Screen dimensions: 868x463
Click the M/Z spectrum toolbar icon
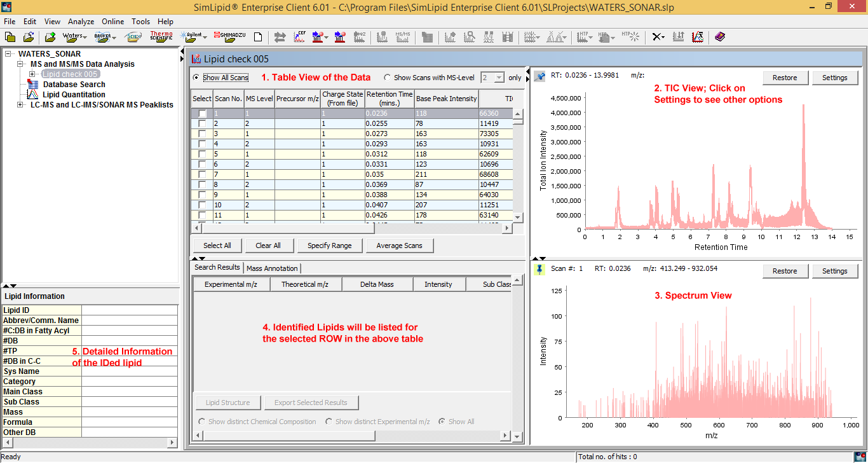pyautogui.click(x=359, y=37)
